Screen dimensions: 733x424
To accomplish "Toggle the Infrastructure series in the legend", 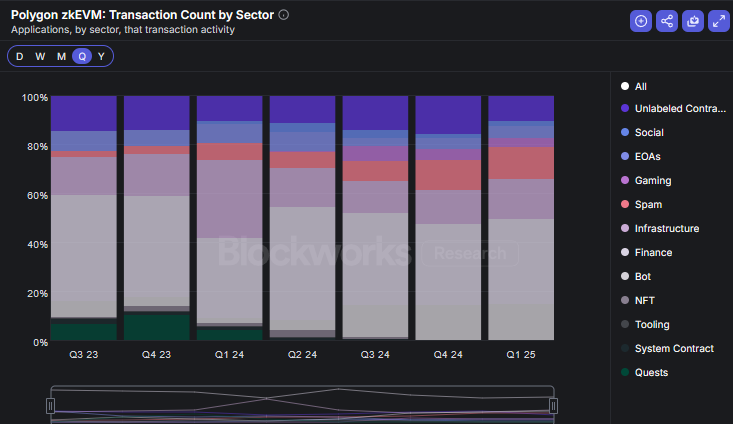I will tap(660, 229).
